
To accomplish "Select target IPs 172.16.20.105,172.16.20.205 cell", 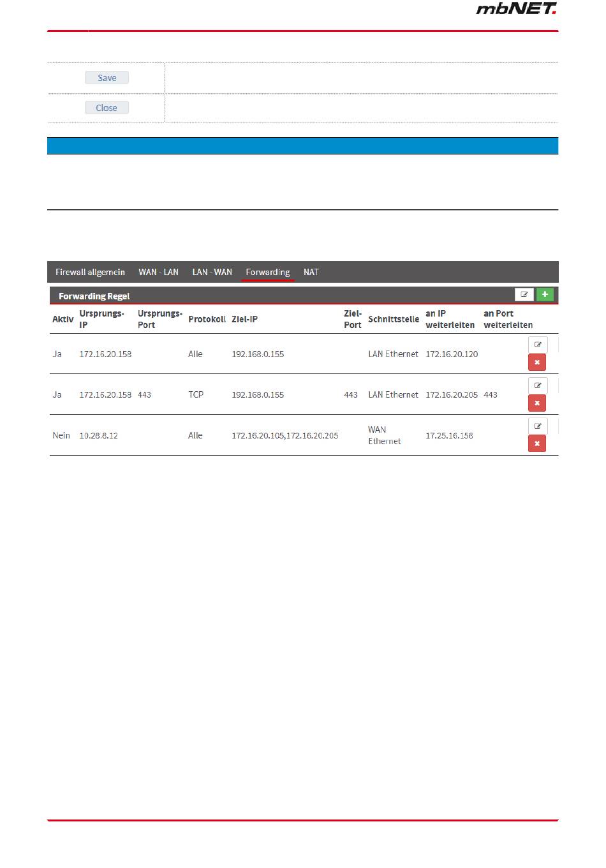I will [285, 435].
